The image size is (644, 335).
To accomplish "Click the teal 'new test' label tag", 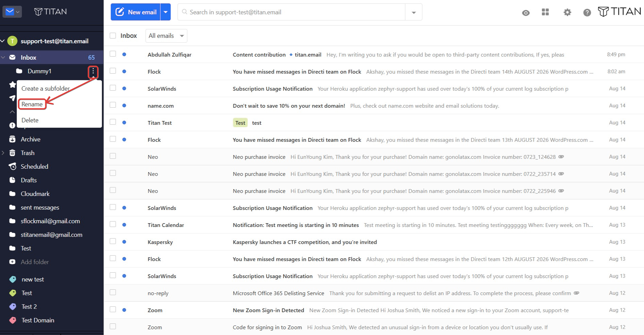I will click(x=13, y=279).
